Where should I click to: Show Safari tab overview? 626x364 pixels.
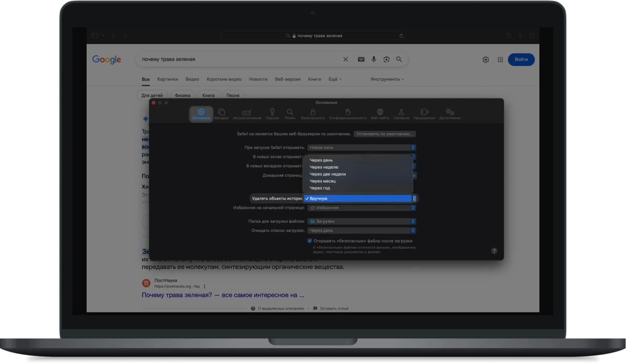(532, 35)
